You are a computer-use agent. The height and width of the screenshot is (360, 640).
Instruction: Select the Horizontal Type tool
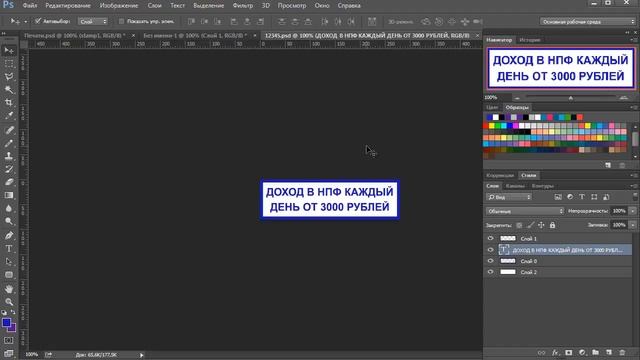(9, 249)
